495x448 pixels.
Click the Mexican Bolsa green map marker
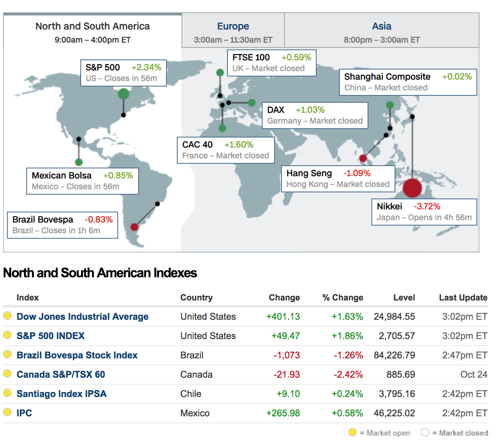[x=79, y=162]
